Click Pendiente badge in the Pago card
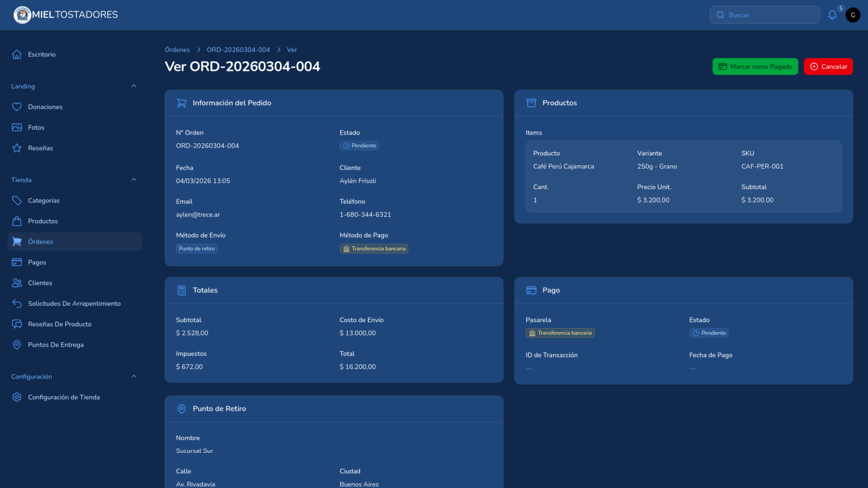868x488 pixels. tap(709, 333)
